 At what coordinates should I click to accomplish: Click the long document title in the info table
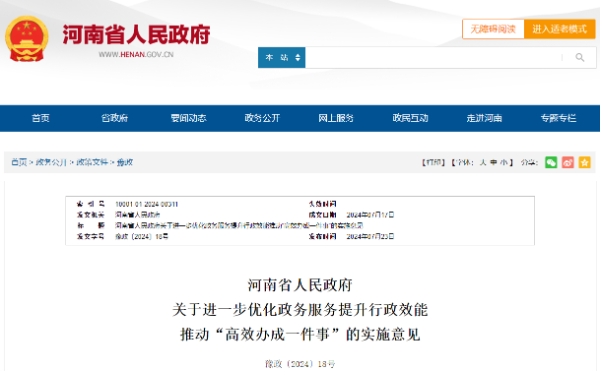(x=239, y=225)
